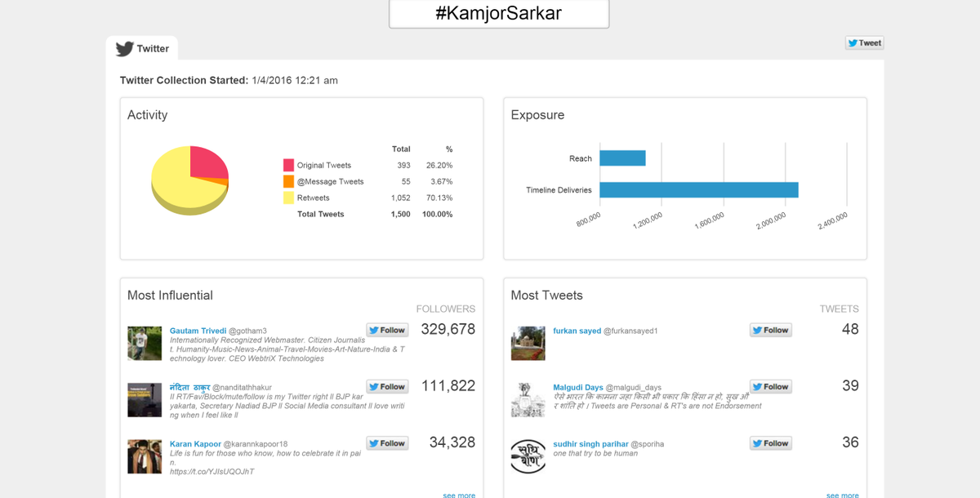The width and height of the screenshot is (980, 498).
Task: Follow नंदिता ठाकुर @nanditathhakur
Action: pos(387,387)
